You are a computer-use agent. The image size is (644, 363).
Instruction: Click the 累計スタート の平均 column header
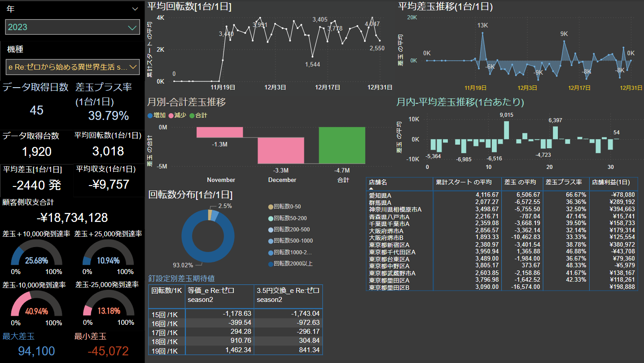[462, 182]
